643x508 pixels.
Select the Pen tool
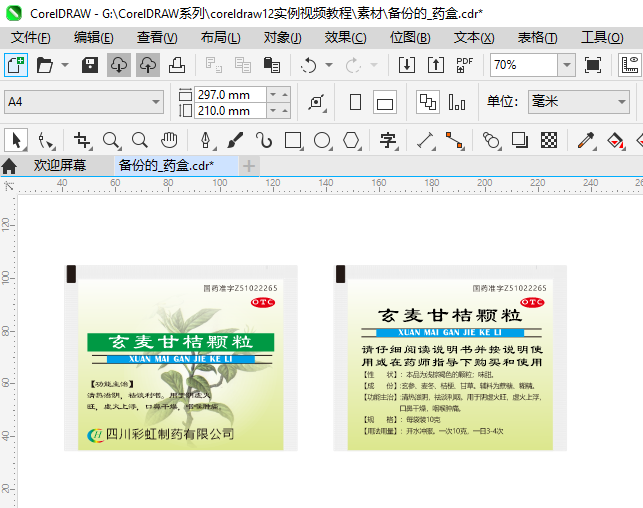pyautogui.click(x=206, y=141)
